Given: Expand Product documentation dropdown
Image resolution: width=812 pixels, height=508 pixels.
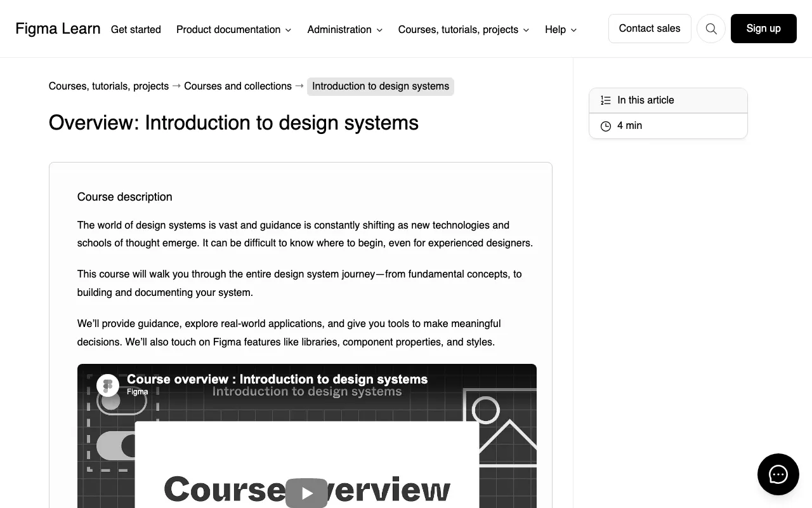Looking at the screenshot, I should [234, 29].
